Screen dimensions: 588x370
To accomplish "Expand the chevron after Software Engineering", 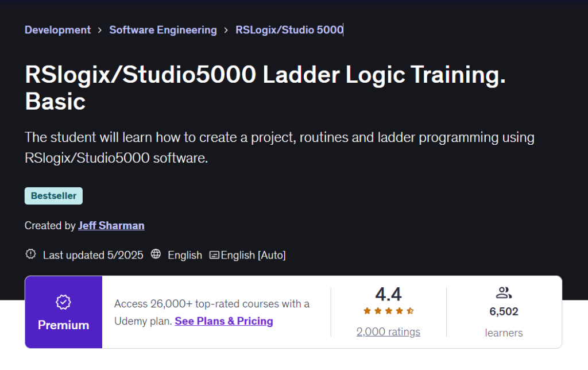I will point(226,30).
